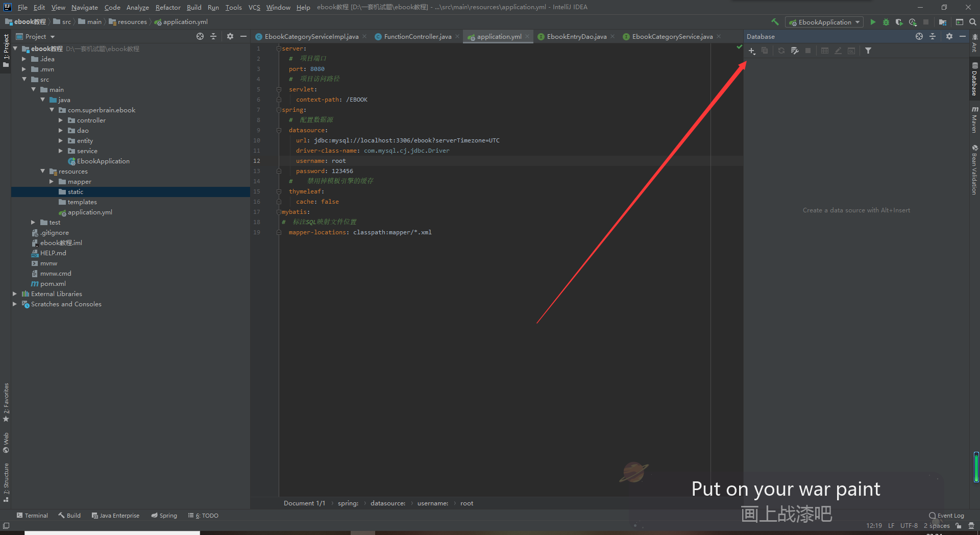Open the profiler run icon

tap(913, 22)
